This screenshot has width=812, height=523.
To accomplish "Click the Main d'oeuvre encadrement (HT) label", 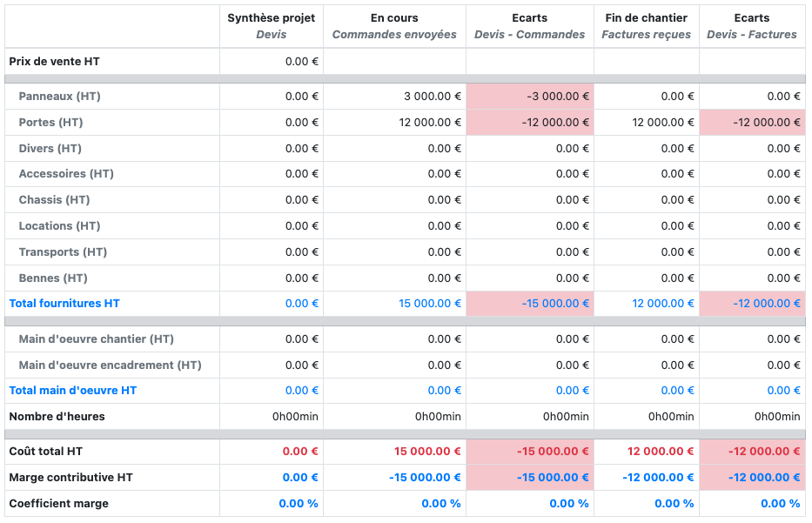I will [110, 365].
